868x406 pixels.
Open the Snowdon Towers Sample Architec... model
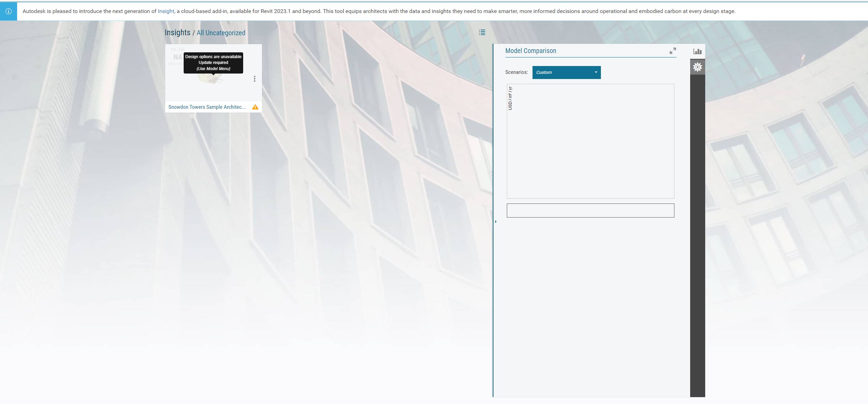click(207, 107)
